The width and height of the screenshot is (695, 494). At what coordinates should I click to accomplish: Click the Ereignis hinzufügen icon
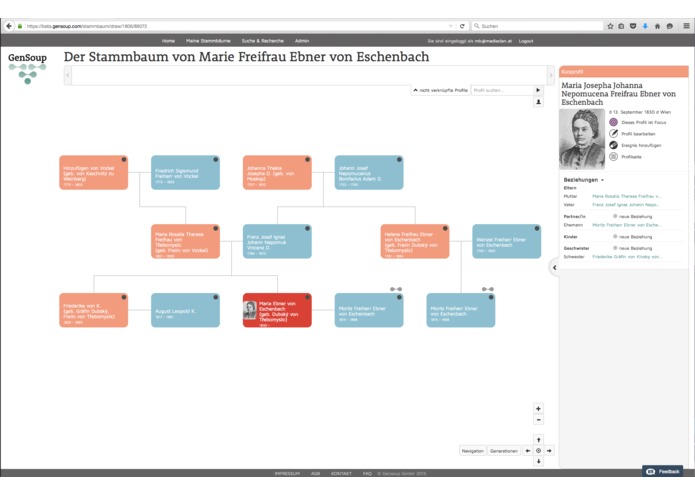(x=613, y=145)
